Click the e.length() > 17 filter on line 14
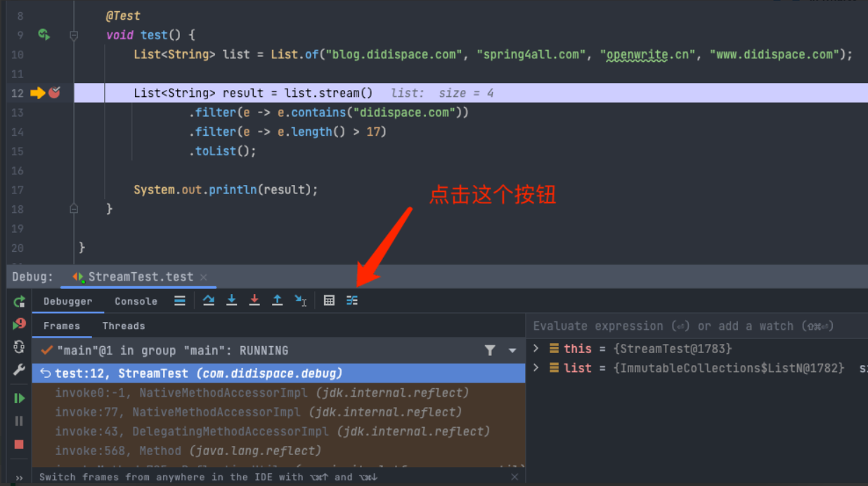The height and width of the screenshot is (486, 868). click(x=287, y=132)
